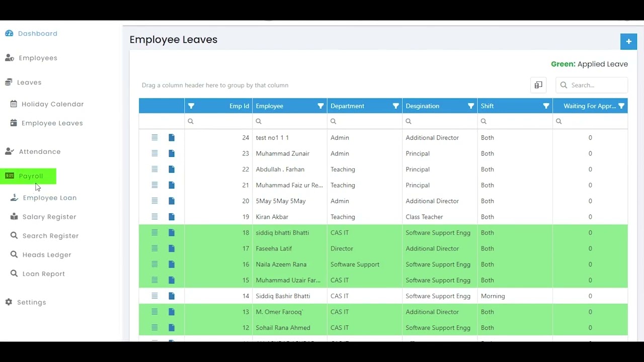Image resolution: width=644 pixels, height=362 pixels.
Task: Select the Kiran Akbar employee cell
Action: [x=290, y=217]
